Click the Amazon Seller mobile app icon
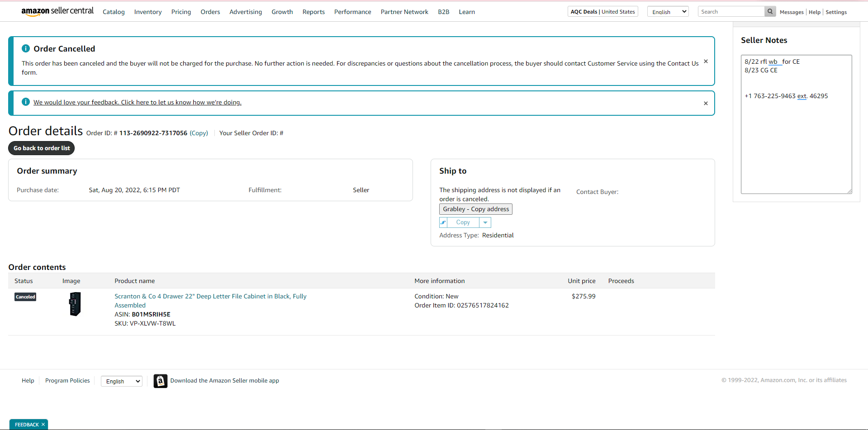Screen dimensions: 868x430 160,381
